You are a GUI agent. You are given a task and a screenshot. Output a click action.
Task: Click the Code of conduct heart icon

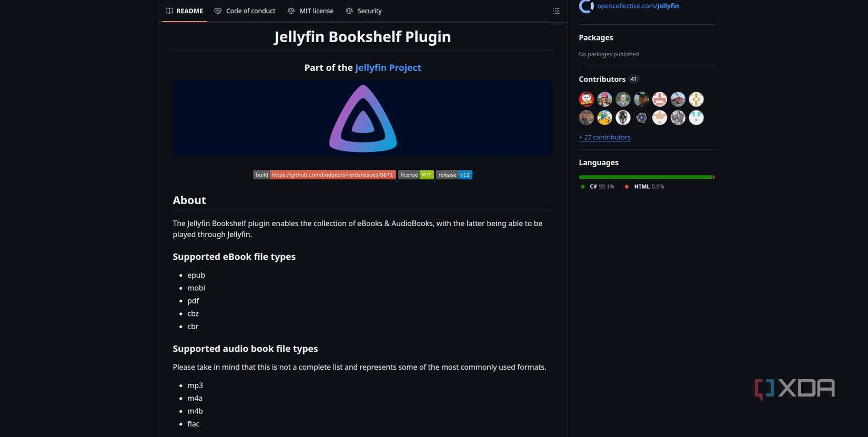pos(218,11)
